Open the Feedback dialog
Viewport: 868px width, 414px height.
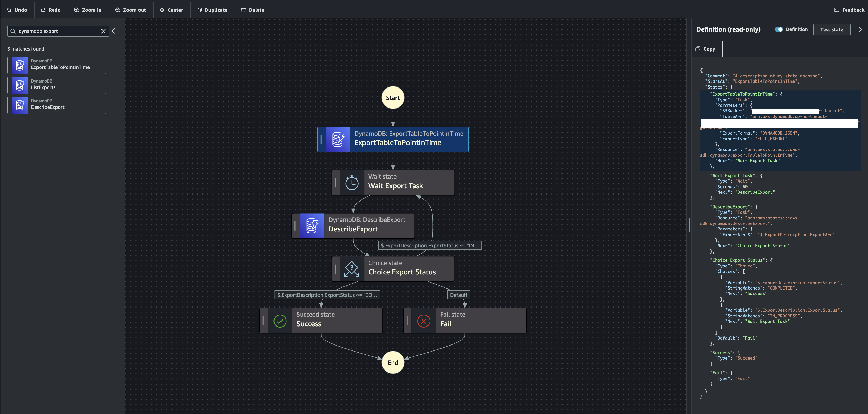point(849,10)
